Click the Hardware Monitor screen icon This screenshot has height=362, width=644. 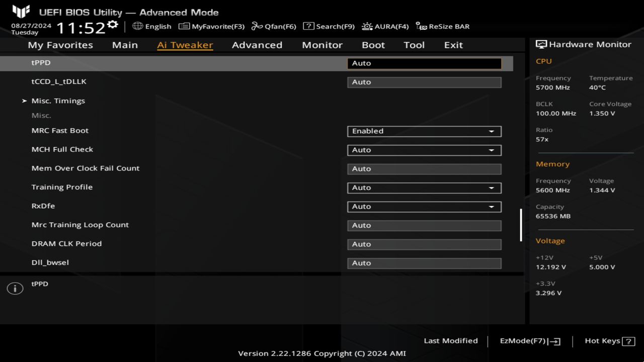coord(541,44)
